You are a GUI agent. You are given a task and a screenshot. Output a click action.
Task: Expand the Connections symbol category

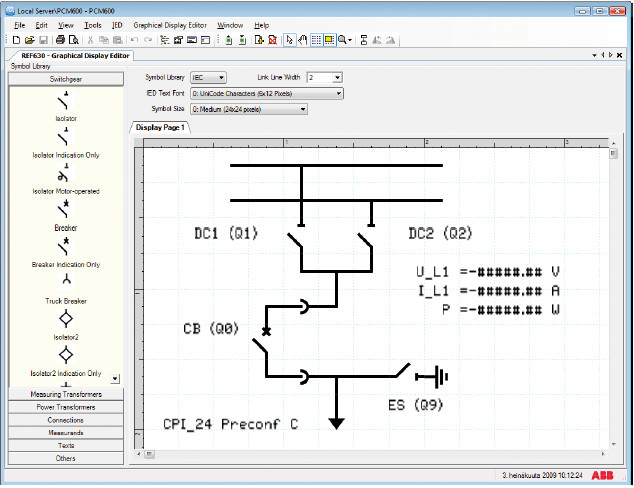pos(66,420)
